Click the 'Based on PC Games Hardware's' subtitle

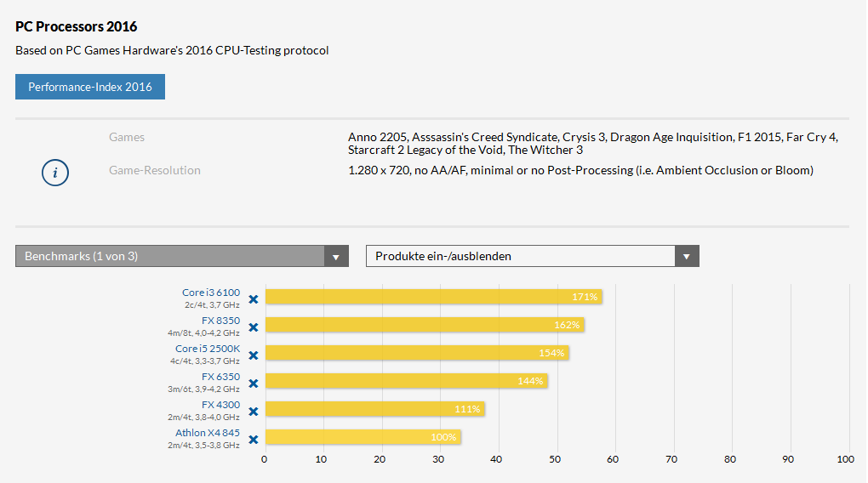coord(172,50)
